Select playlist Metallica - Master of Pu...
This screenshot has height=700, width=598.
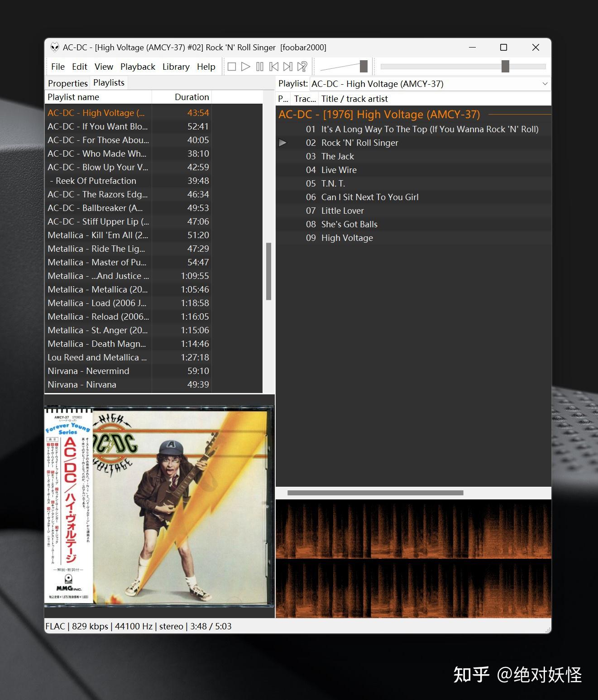tap(153, 262)
